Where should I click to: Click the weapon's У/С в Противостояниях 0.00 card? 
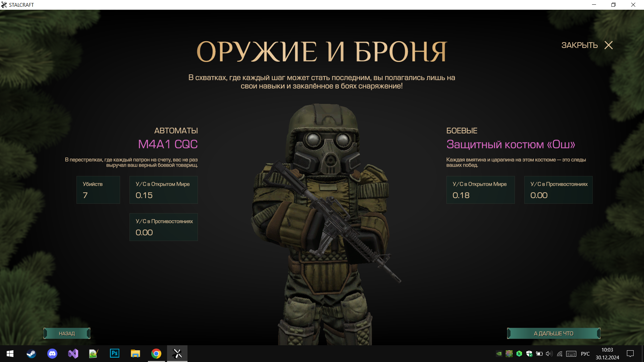(164, 227)
